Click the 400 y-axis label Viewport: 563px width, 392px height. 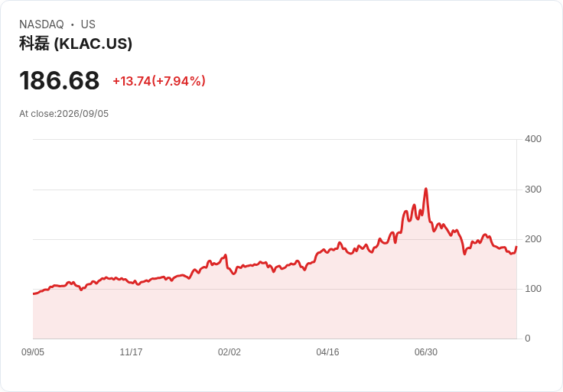[533, 139]
